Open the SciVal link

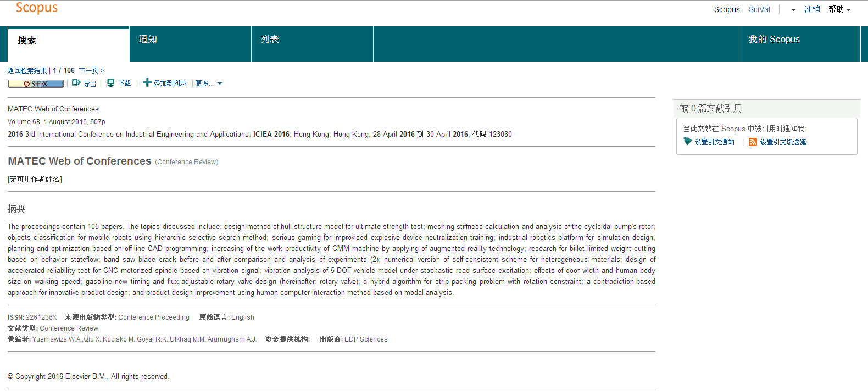759,9
